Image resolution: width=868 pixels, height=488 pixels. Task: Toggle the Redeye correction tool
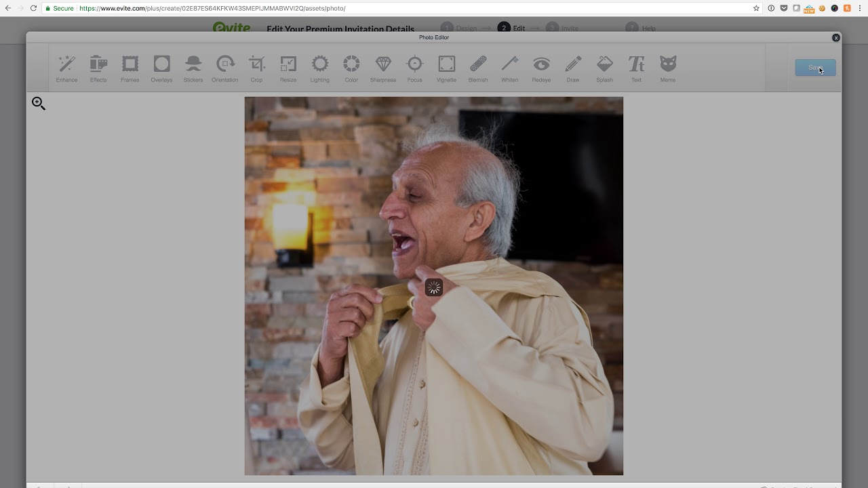coord(541,68)
